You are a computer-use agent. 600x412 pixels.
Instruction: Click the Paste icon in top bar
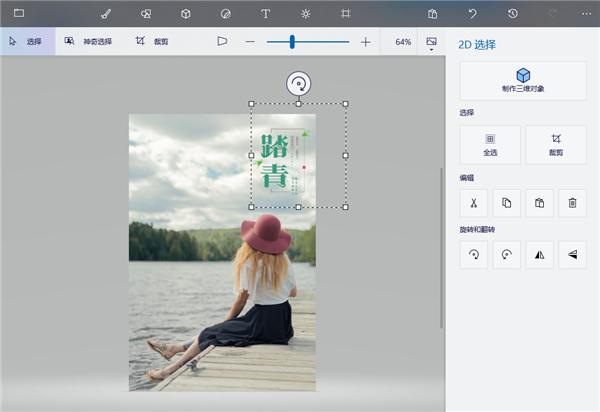(x=432, y=14)
